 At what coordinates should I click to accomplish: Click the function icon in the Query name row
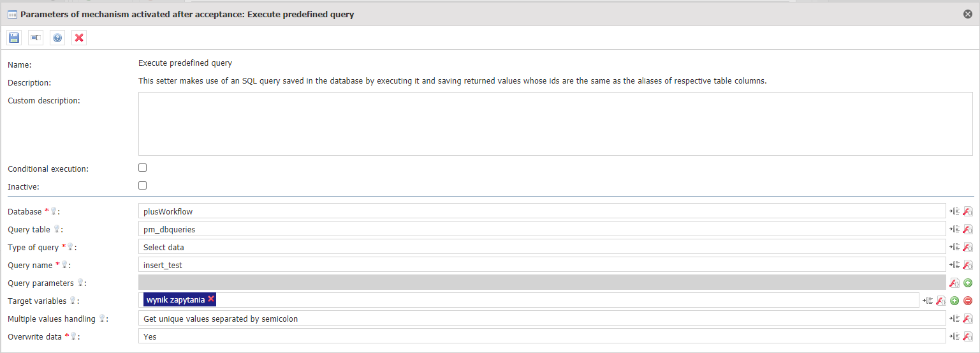click(967, 265)
